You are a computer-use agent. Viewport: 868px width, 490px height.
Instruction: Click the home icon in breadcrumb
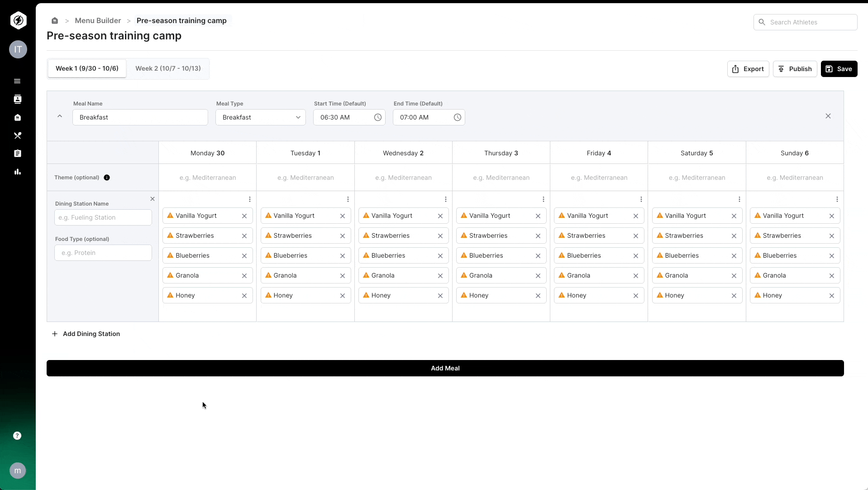(x=55, y=21)
